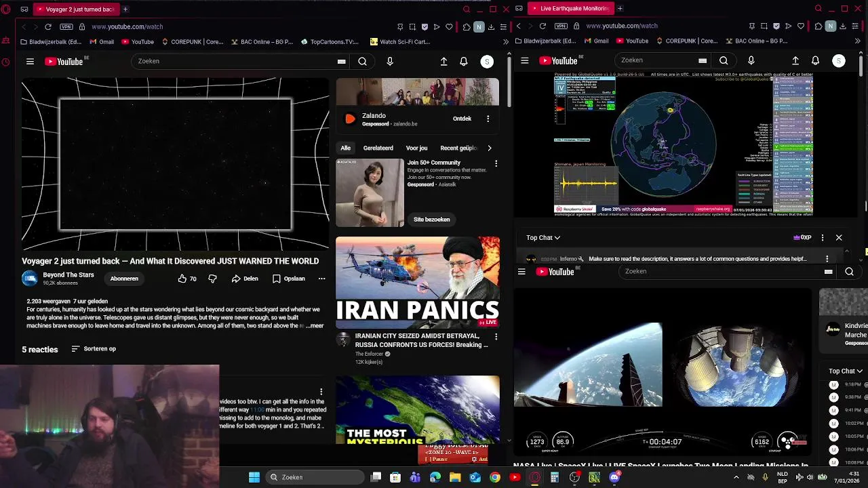The width and height of the screenshot is (868, 488).
Task: Open more actions beside Opslaan
Action: [x=321, y=279]
